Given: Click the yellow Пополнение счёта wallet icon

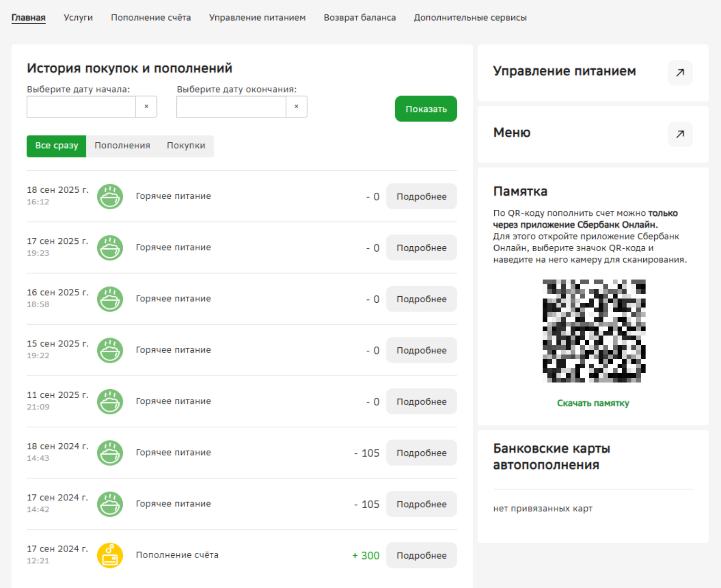Looking at the screenshot, I should tap(110, 555).
